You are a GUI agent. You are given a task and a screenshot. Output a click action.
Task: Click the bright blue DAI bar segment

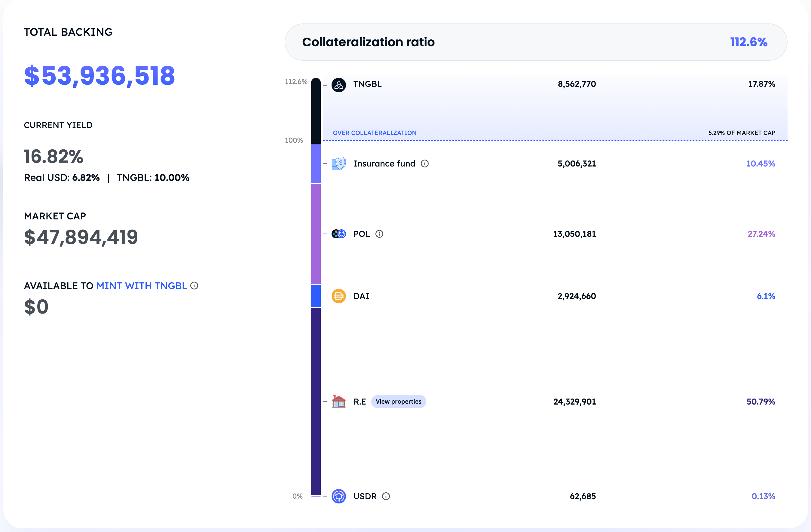coord(316,296)
